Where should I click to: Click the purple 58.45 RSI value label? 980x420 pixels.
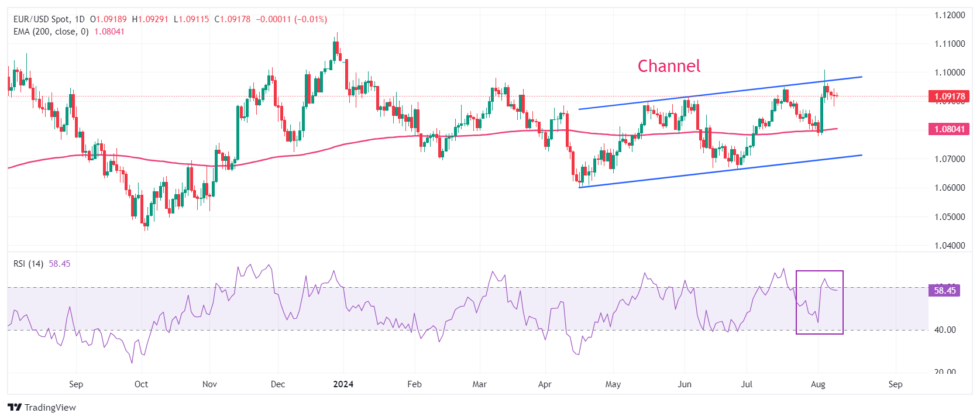944,290
